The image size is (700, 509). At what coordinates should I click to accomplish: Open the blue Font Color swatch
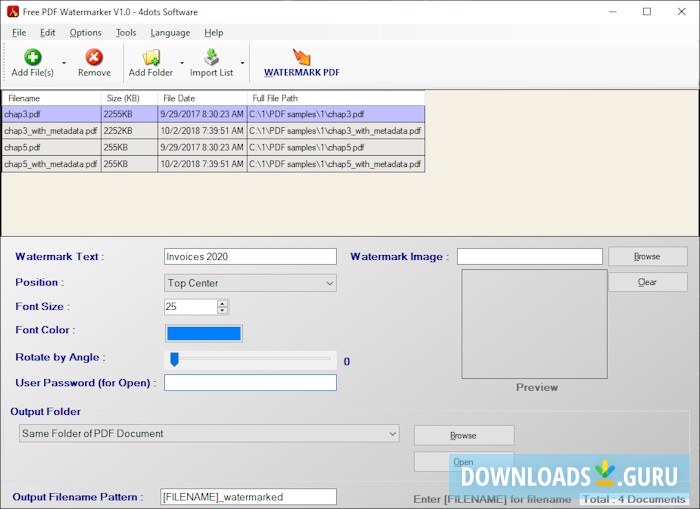[x=204, y=334]
